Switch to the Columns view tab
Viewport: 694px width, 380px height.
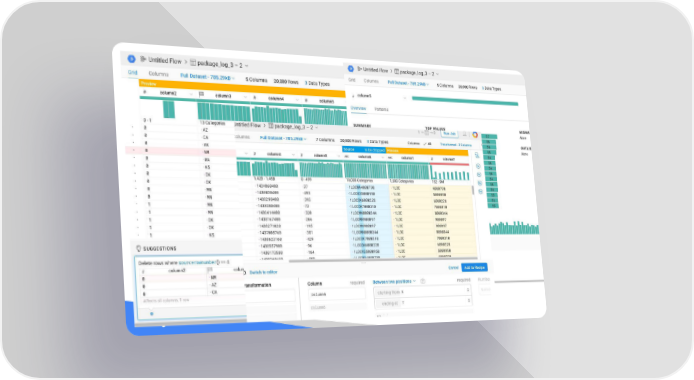158,74
